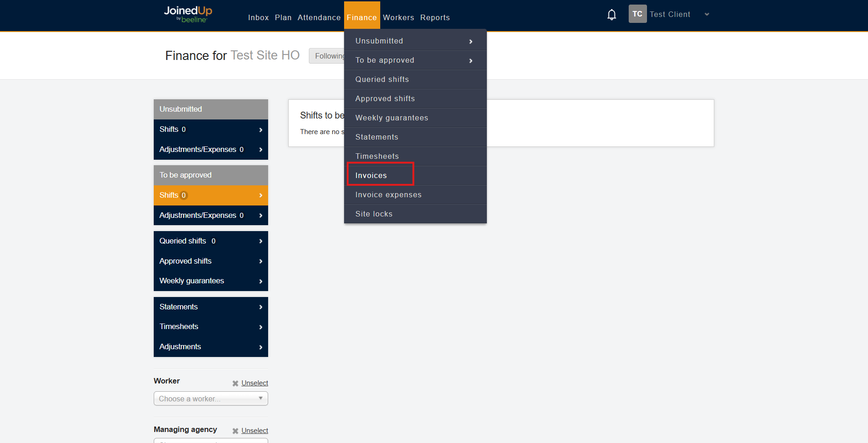Open Site locks in Finance menu

pos(374,214)
